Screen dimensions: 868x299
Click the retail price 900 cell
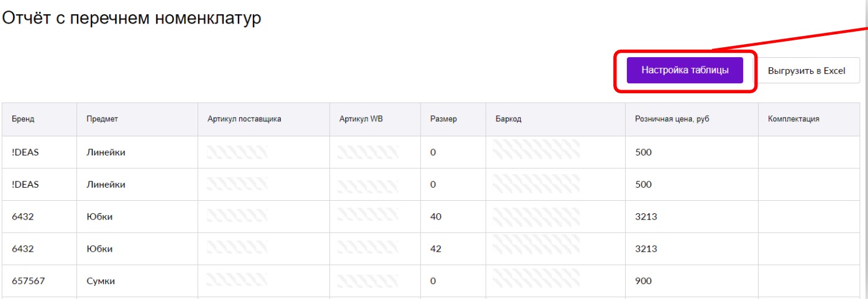(692, 281)
